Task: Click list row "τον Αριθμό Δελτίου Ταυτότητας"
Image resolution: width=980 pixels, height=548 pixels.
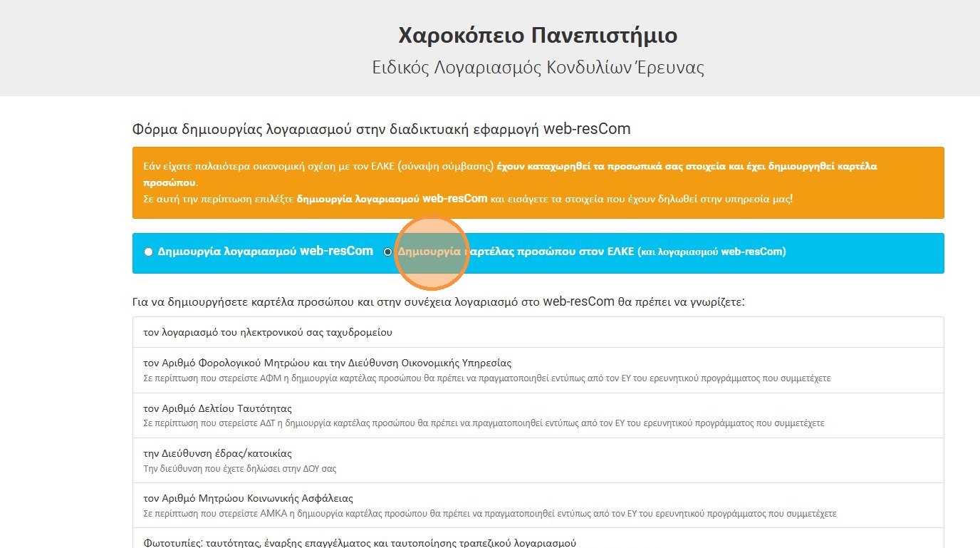Action: click(538, 415)
